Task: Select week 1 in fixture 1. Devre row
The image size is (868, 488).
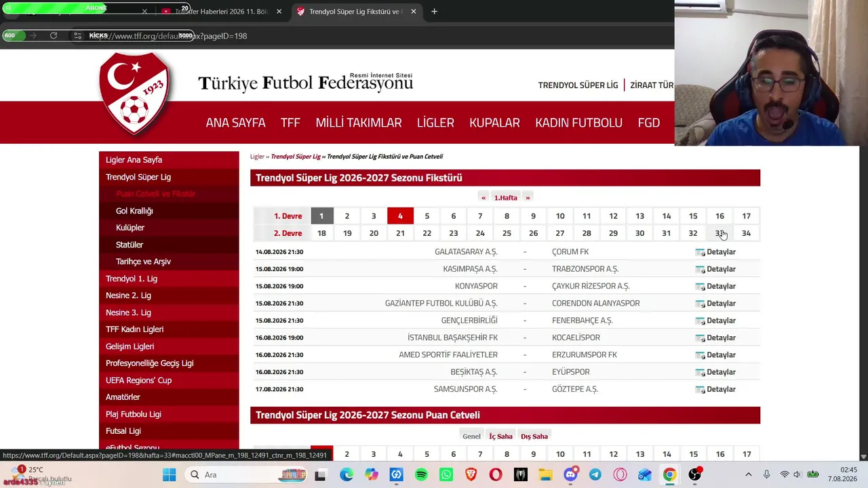Action: (321, 216)
